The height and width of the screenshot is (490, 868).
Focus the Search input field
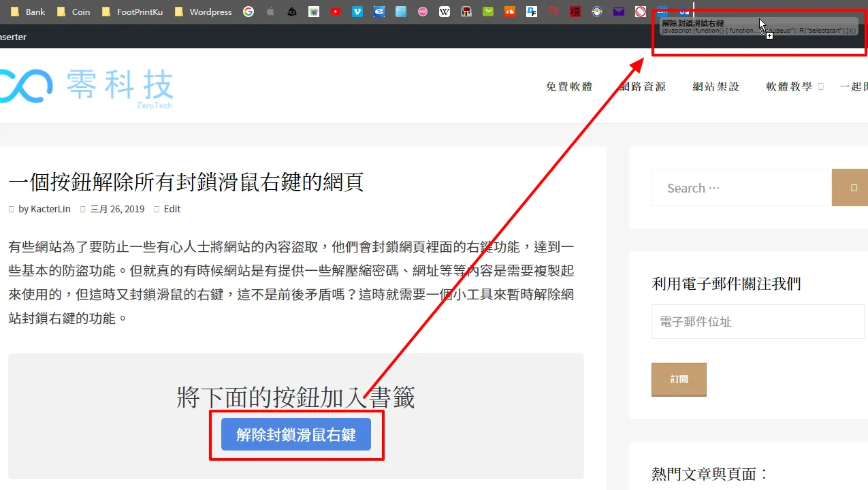point(741,188)
